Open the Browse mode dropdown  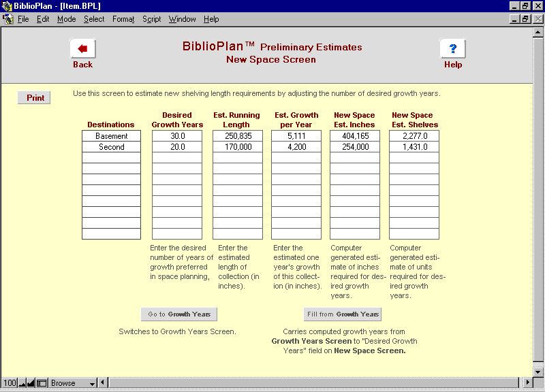pos(73,383)
